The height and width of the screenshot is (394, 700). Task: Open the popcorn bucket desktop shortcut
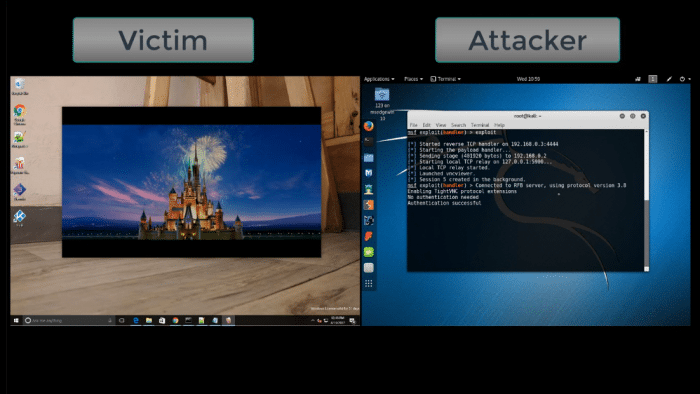coord(19,166)
